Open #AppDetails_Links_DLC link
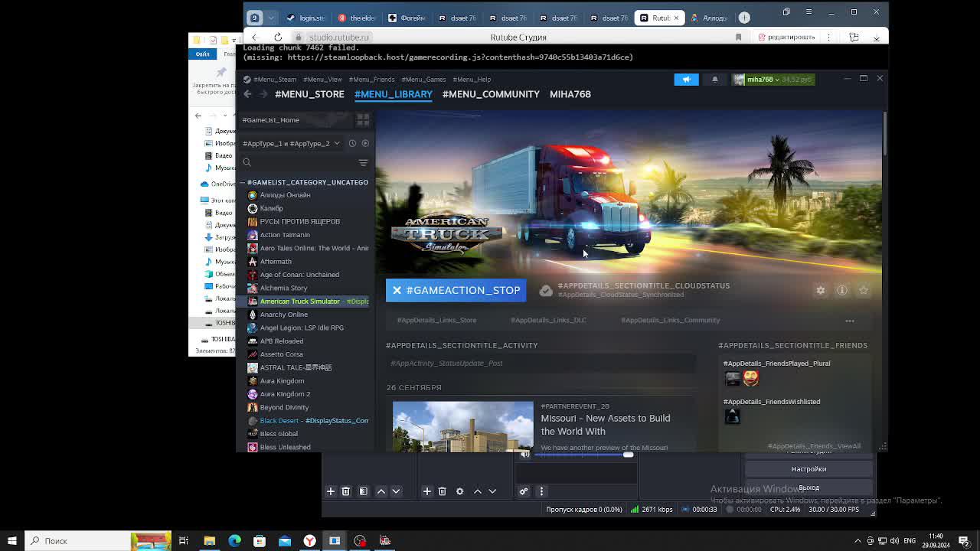Screen dimensions: 980x551 point(548,321)
